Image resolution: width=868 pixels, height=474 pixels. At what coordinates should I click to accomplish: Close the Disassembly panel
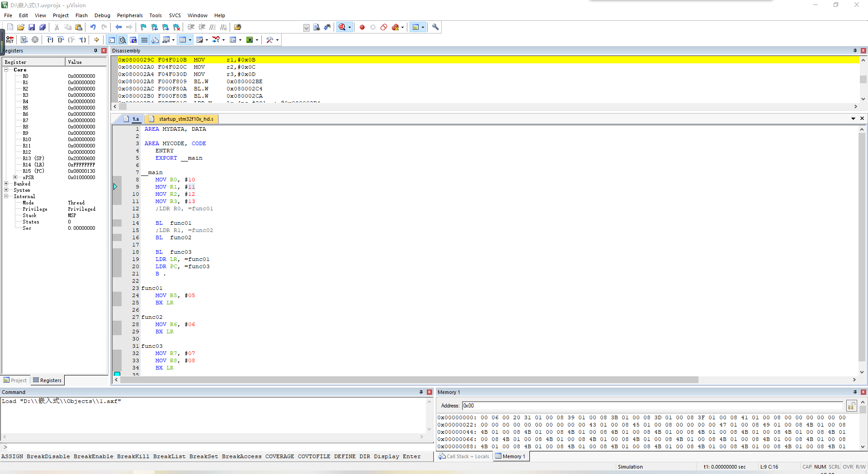(x=863, y=51)
